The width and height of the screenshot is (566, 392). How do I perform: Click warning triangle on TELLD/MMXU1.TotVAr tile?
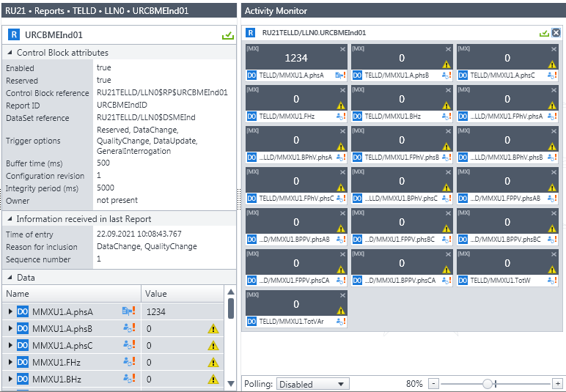[340, 311]
